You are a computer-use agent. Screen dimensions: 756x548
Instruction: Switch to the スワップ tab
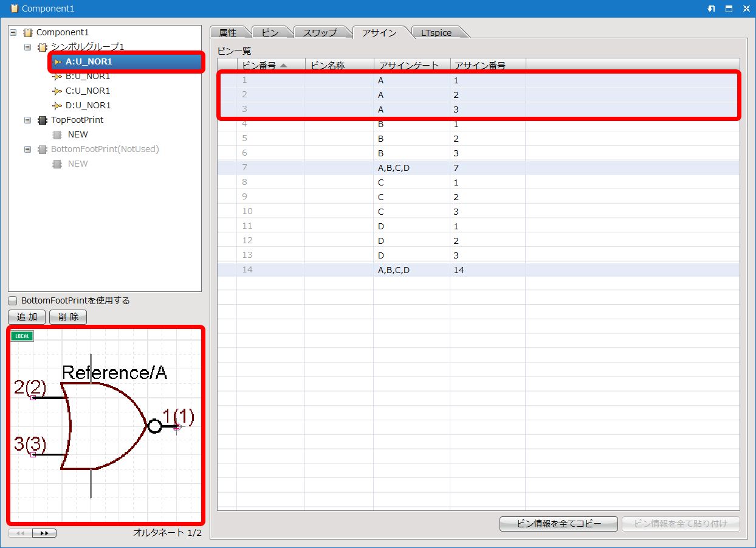(320, 33)
